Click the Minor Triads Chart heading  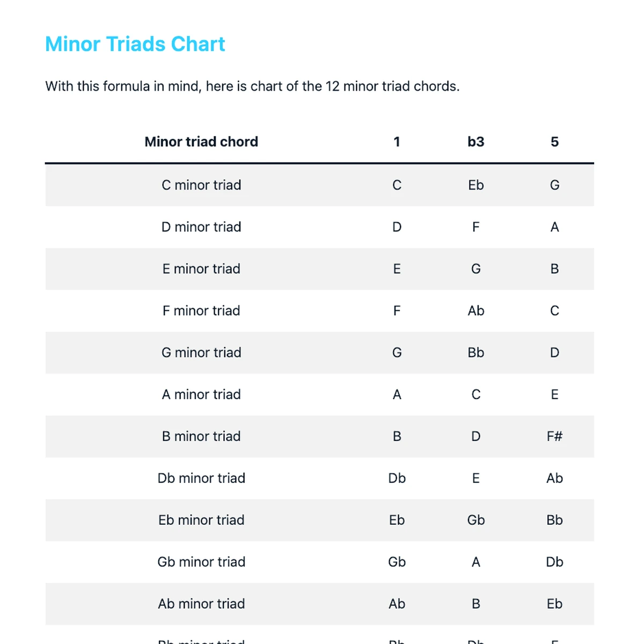click(135, 44)
